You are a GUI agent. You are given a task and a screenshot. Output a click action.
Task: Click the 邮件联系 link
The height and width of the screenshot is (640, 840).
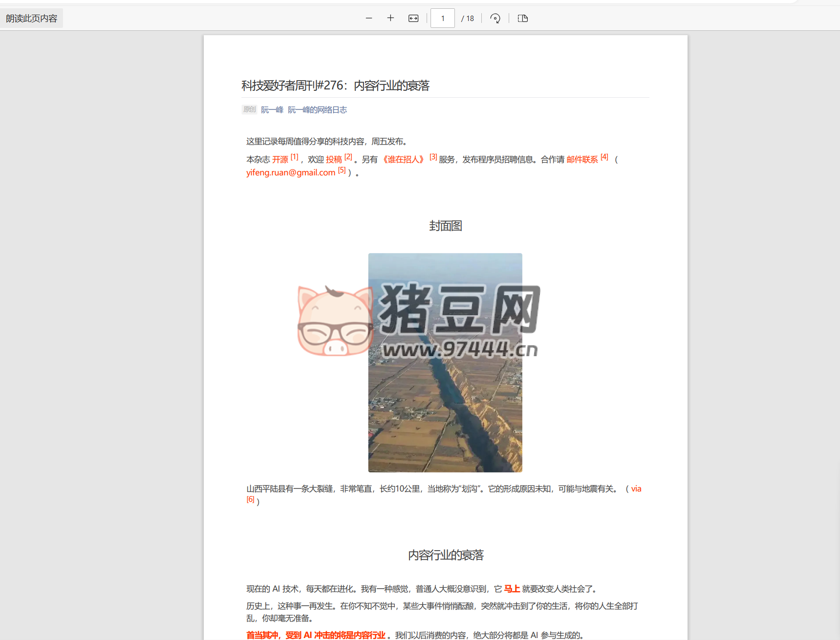pyautogui.click(x=582, y=160)
